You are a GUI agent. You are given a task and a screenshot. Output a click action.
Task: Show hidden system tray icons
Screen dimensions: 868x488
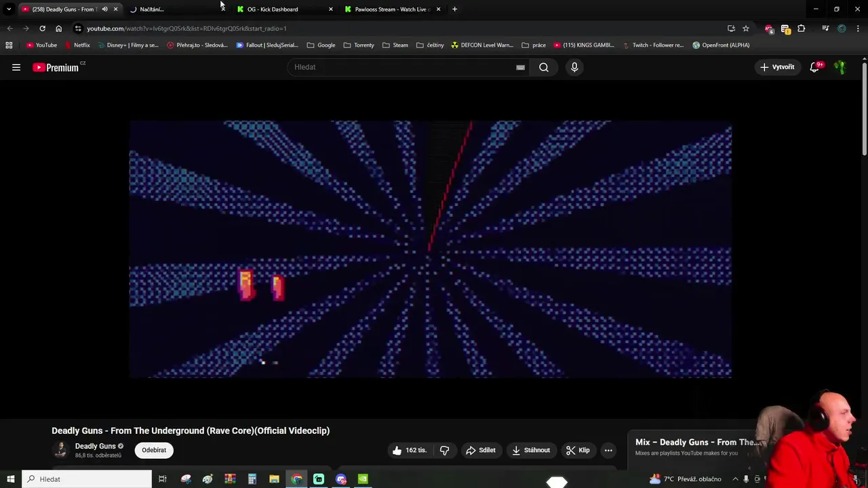735,479
